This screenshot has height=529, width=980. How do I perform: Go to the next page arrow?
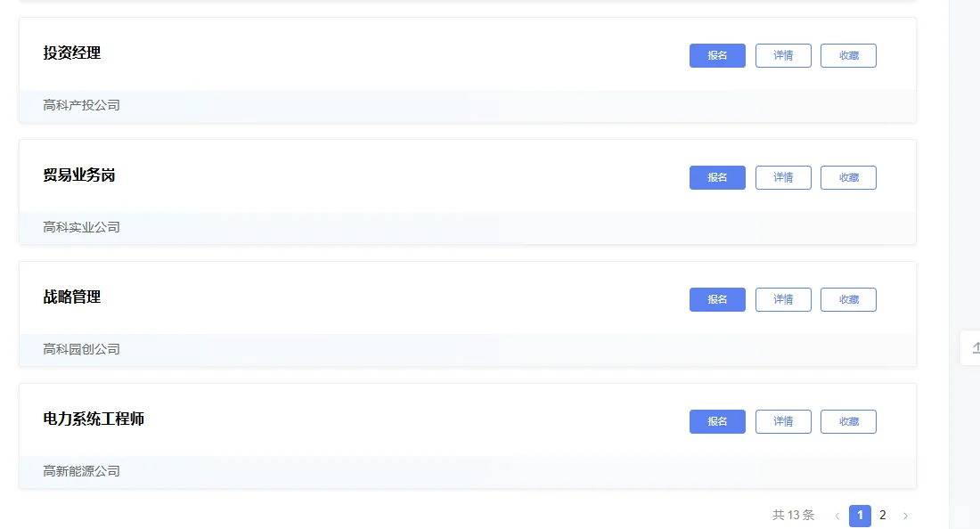click(906, 516)
